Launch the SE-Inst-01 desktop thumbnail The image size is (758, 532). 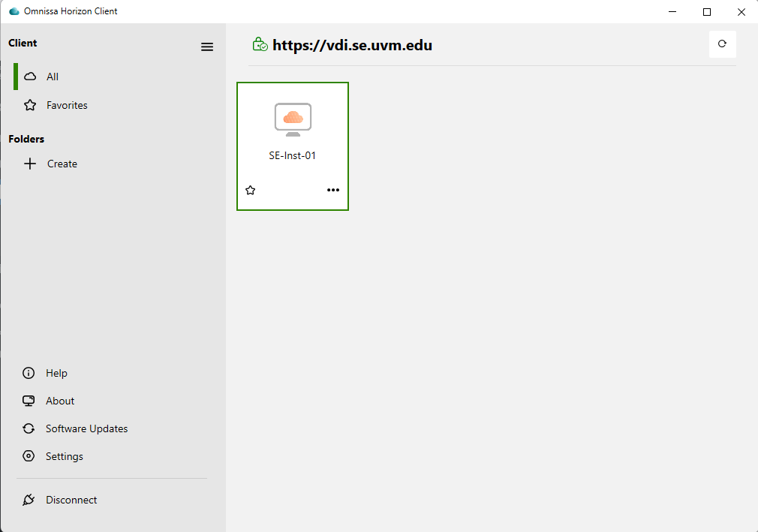(x=293, y=119)
